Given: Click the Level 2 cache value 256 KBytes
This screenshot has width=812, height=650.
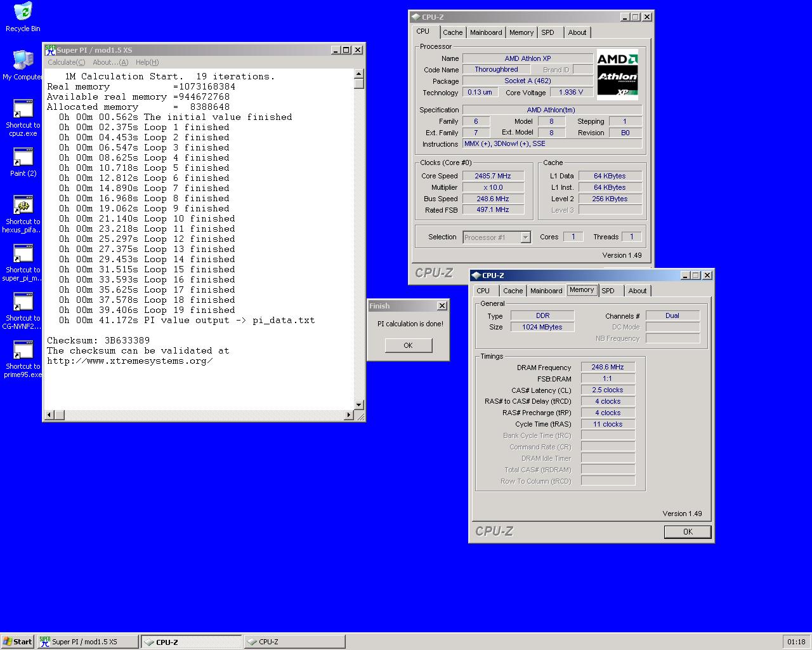Looking at the screenshot, I should click(x=610, y=199).
